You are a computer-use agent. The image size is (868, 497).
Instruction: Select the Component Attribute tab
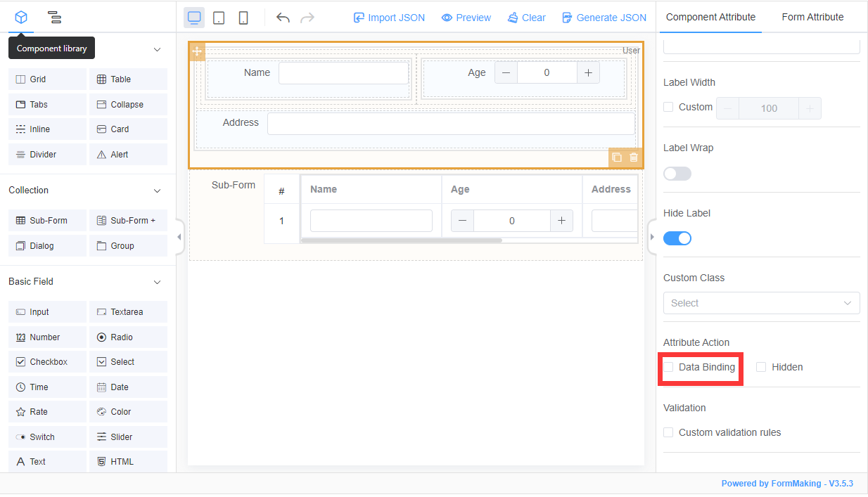point(710,17)
